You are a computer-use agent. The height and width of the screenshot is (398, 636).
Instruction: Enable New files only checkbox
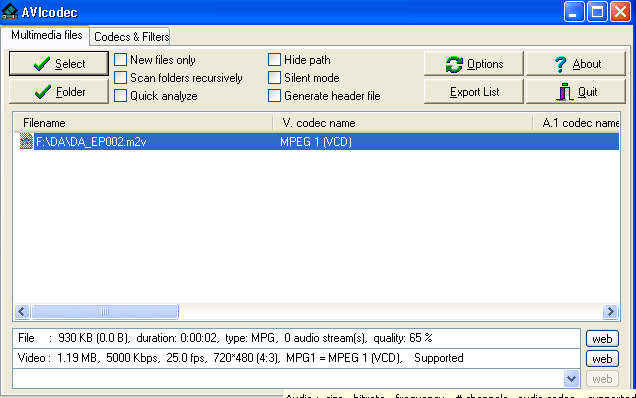[x=120, y=60]
